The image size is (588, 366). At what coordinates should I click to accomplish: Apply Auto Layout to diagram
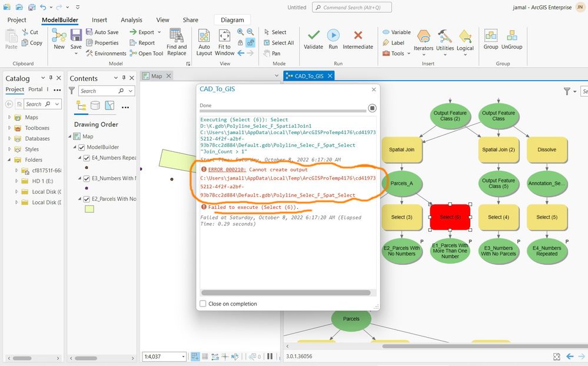(204, 42)
